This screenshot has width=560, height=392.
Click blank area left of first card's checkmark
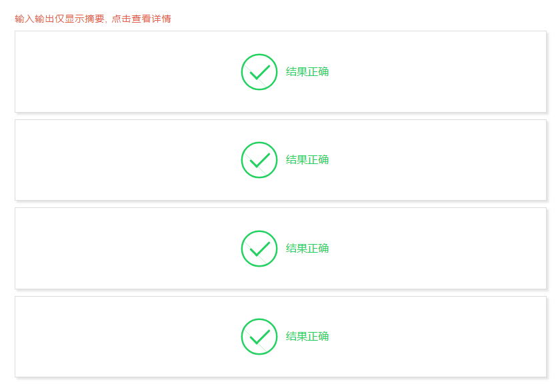(x=127, y=72)
